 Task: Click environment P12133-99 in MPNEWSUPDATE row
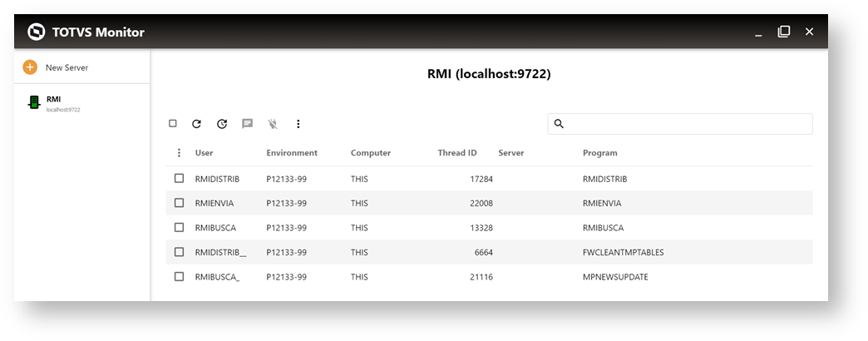[286, 277]
